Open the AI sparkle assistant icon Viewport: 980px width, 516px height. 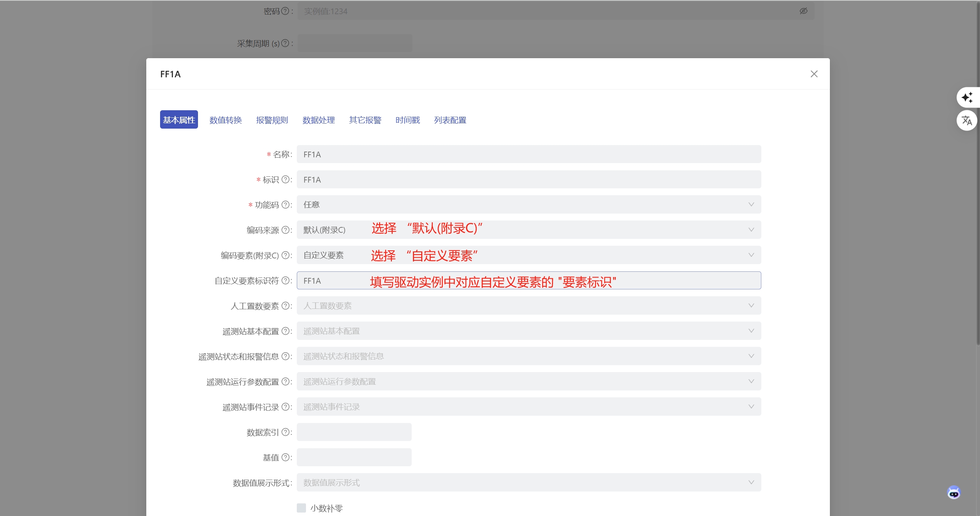[x=967, y=97]
